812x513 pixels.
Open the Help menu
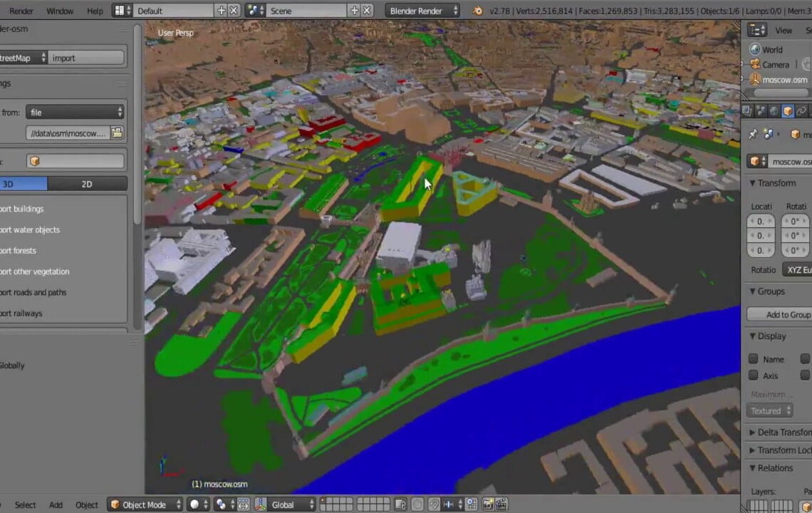click(x=94, y=11)
